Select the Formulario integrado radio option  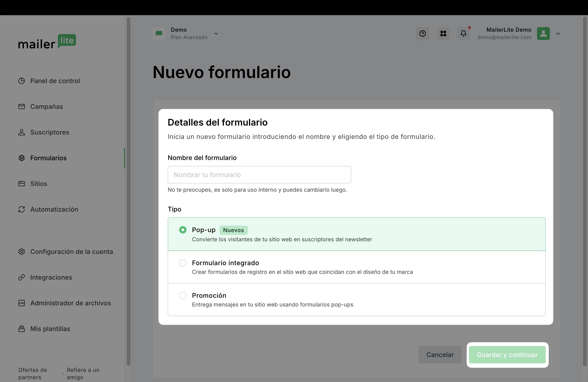(183, 263)
